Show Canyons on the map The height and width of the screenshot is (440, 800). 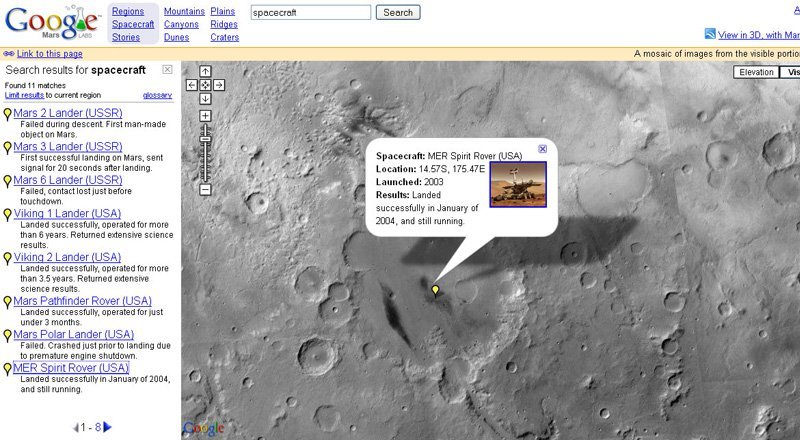(x=181, y=24)
